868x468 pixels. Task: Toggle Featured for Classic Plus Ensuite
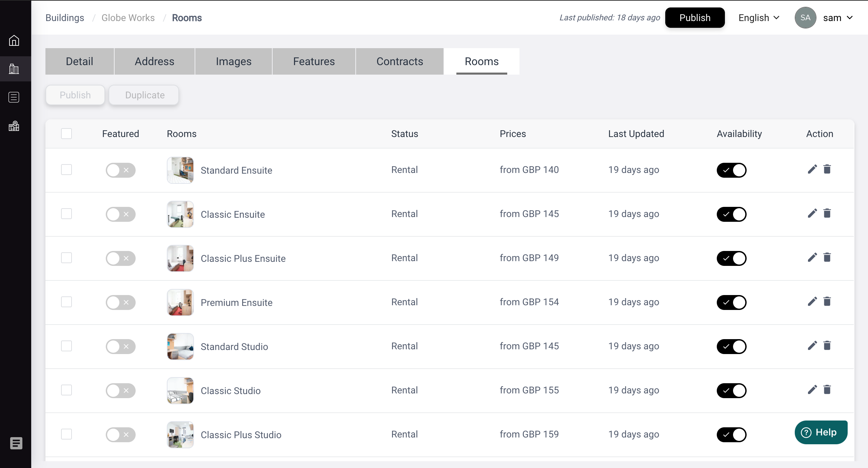point(120,258)
